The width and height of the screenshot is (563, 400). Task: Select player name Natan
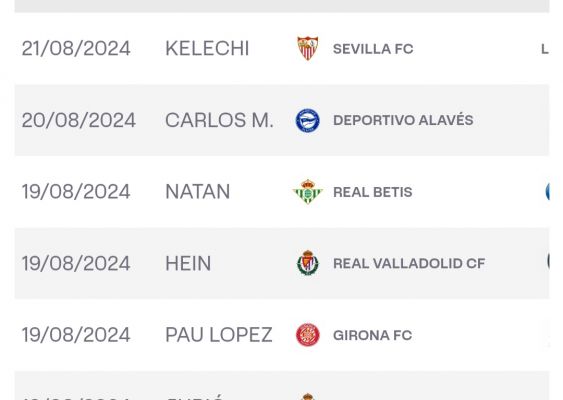pos(197,192)
